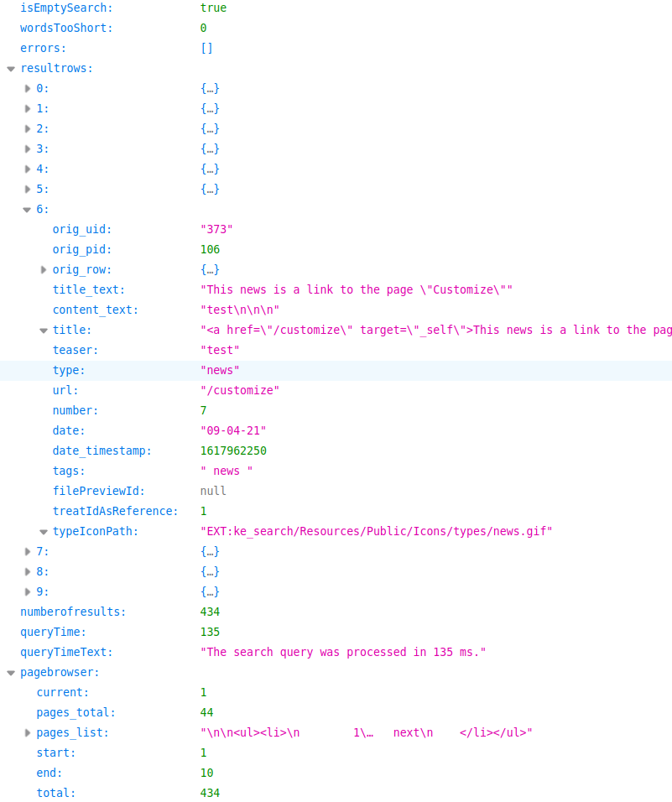The image size is (672, 802).
Task: Select the url key
Action: (x=65, y=391)
